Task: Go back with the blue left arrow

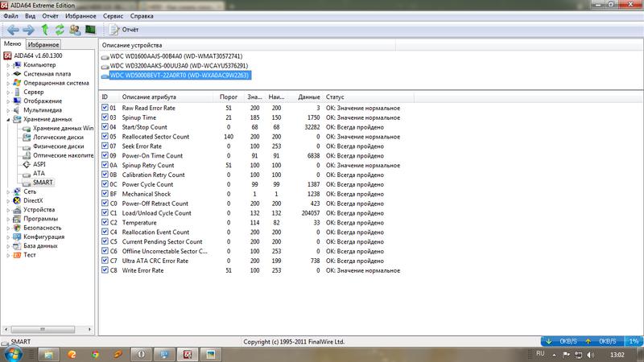Action: coord(13,30)
